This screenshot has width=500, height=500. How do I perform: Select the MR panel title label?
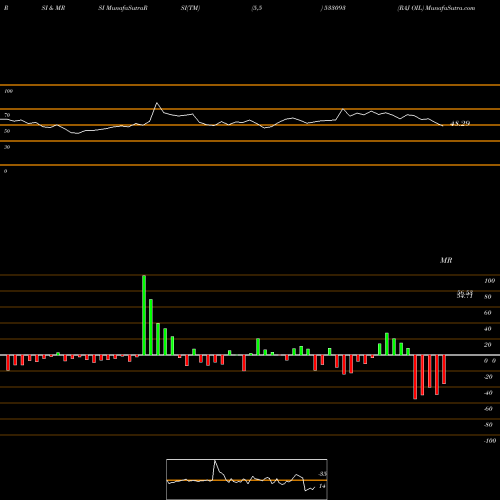click(446, 260)
